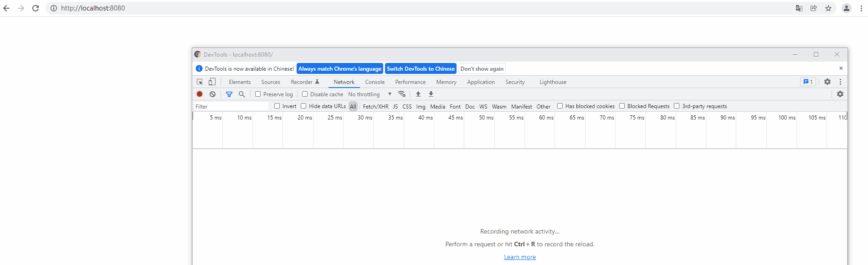868x265 pixels.
Task: Stop recording network log (red dot)
Action: point(200,94)
